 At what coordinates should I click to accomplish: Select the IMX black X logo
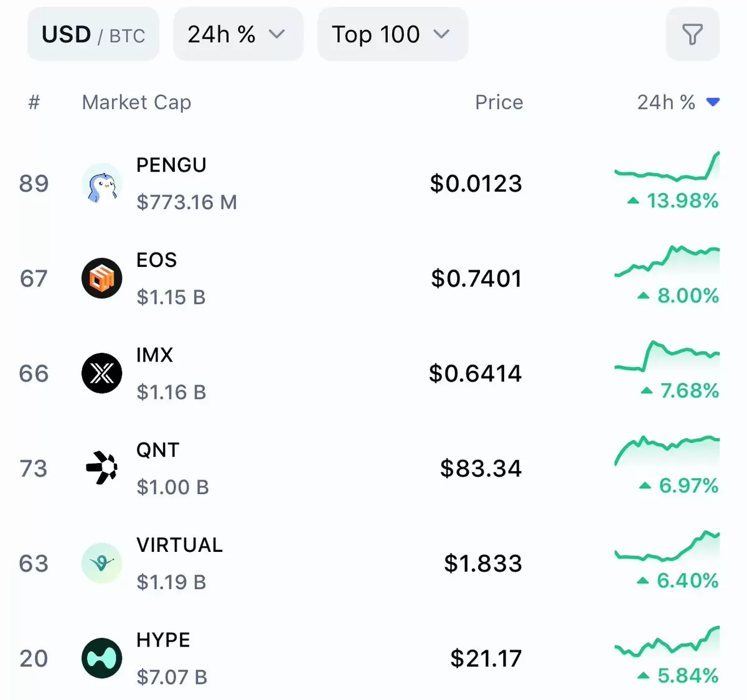102,373
